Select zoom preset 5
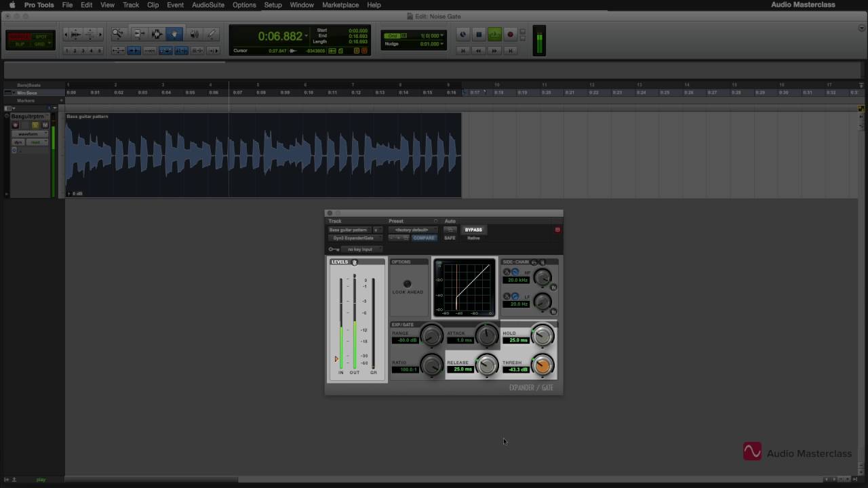Image resolution: width=868 pixels, height=488 pixels. point(99,51)
